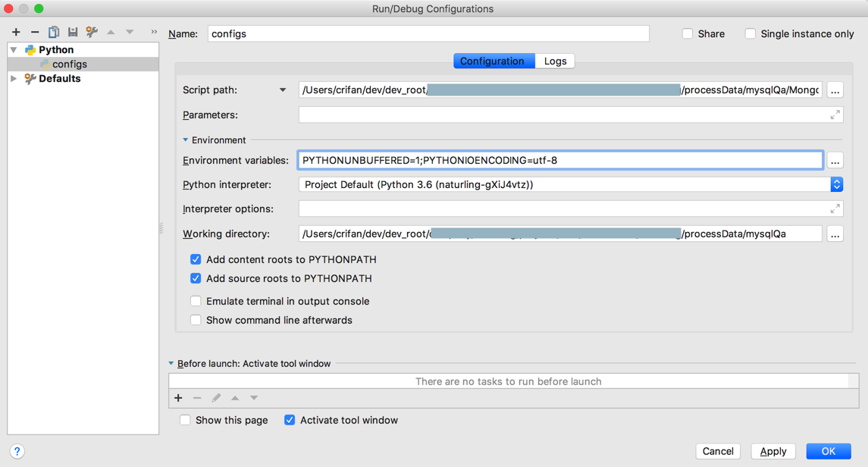Collapse the Environment section

(186, 140)
